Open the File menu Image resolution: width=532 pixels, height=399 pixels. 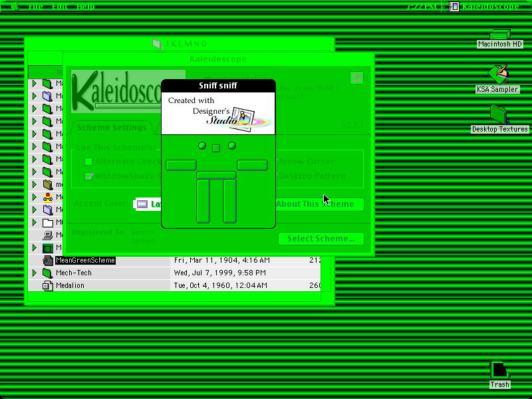tap(36, 7)
